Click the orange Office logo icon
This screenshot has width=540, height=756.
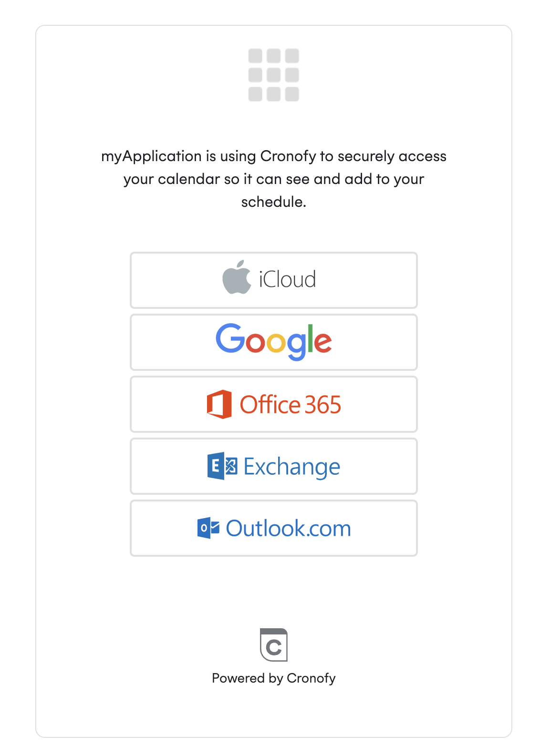click(219, 404)
